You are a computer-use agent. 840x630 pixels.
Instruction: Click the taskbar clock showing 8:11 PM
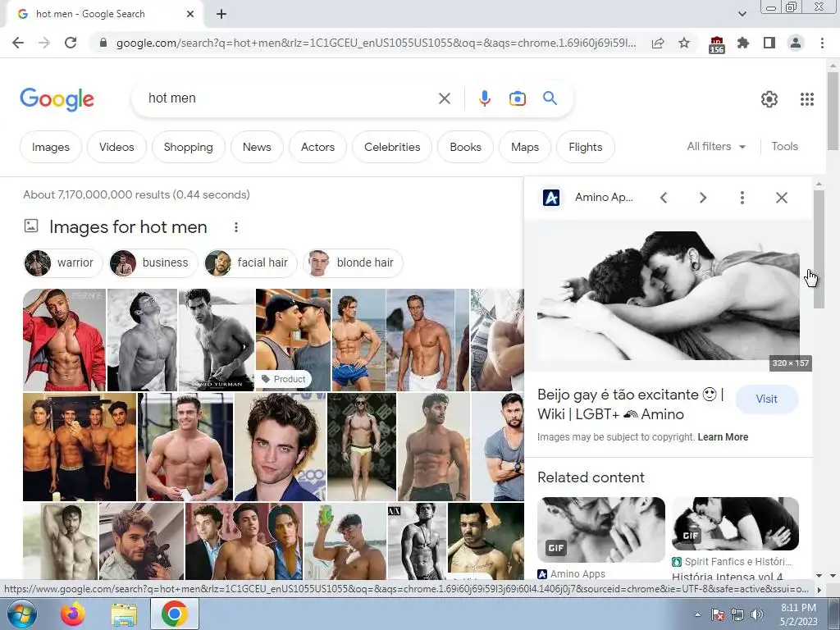point(798,614)
